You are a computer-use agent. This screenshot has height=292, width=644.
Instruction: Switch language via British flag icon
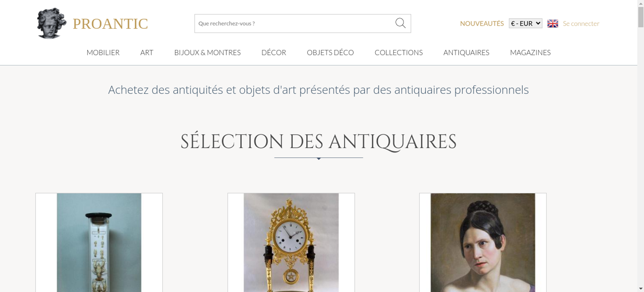pyautogui.click(x=553, y=23)
